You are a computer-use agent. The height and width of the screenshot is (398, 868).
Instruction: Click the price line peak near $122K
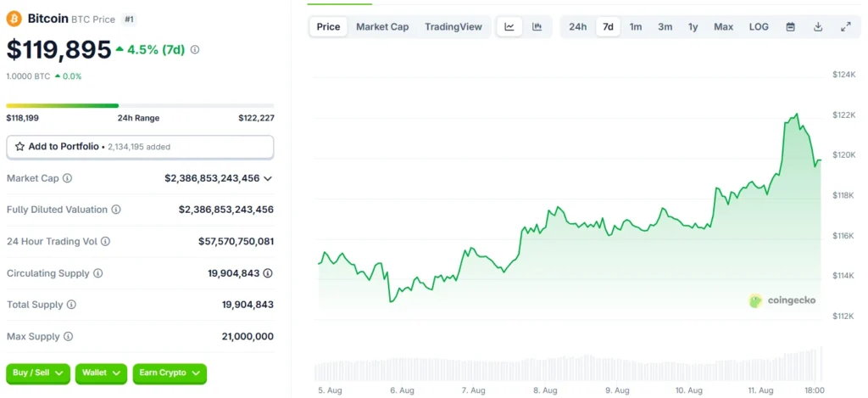(797, 115)
